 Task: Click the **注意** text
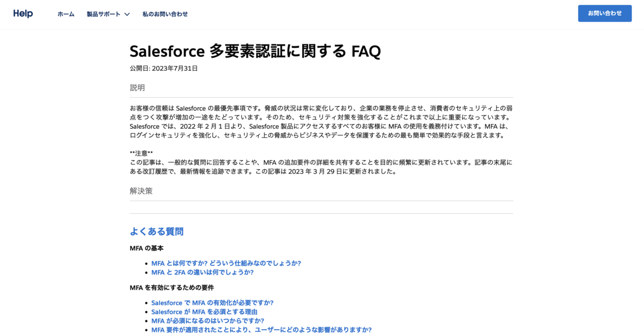tap(141, 153)
